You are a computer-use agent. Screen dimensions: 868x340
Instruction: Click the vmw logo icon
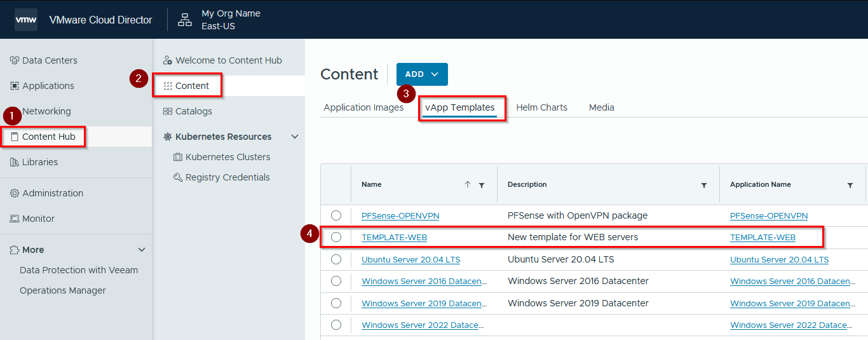pyautogui.click(x=26, y=20)
